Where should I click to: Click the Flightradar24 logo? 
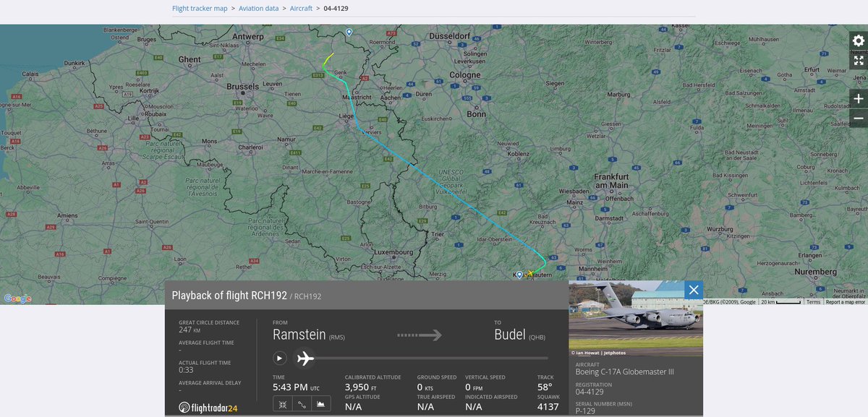click(x=208, y=408)
